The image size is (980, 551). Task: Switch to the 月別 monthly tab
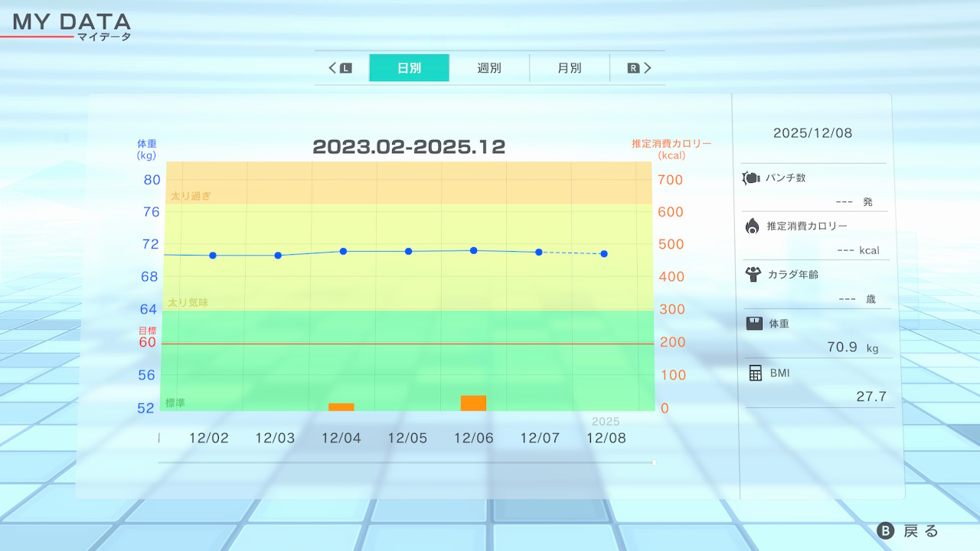coord(569,68)
